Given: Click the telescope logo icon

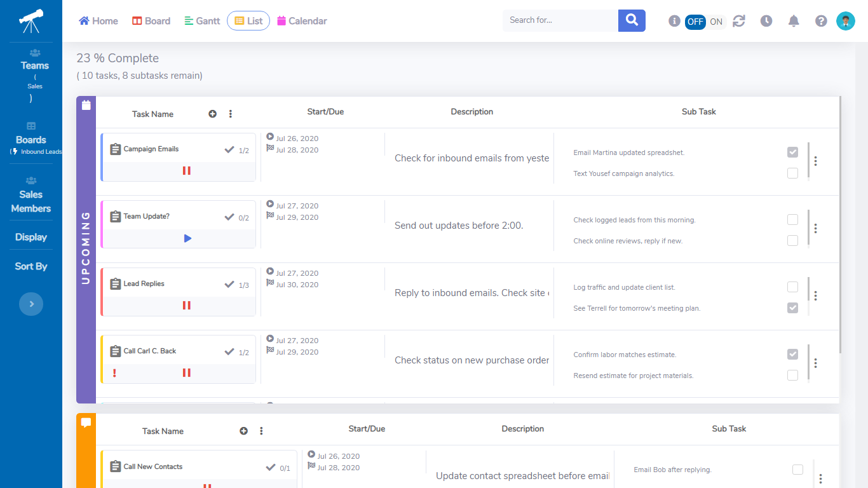Looking at the screenshot, I should click(31, 21).
